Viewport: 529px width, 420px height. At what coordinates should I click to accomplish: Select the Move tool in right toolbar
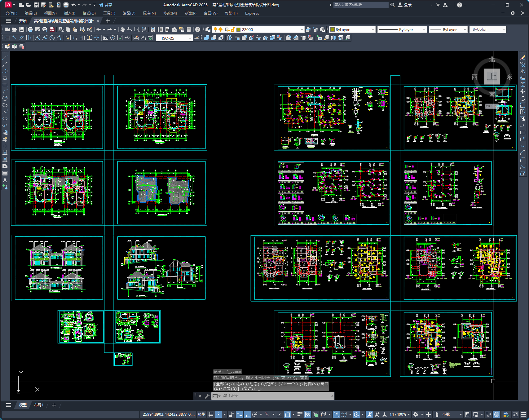click(x=523, y=91)
